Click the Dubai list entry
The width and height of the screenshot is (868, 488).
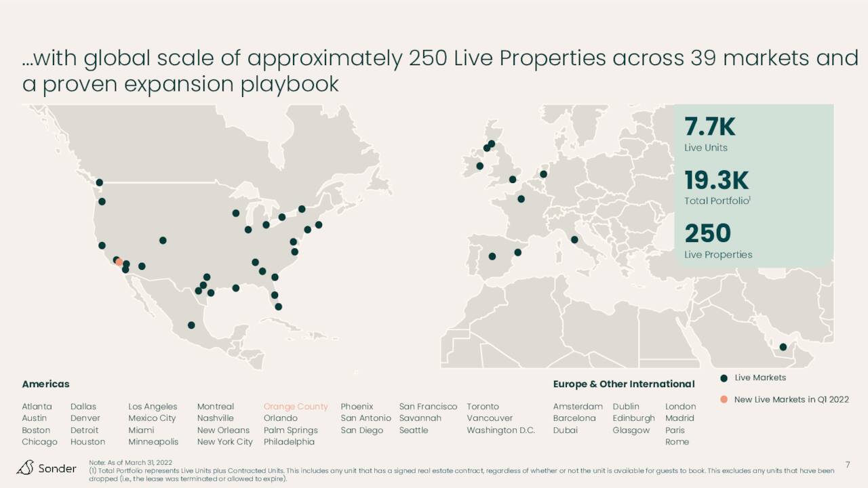click(x=566, y=430)
